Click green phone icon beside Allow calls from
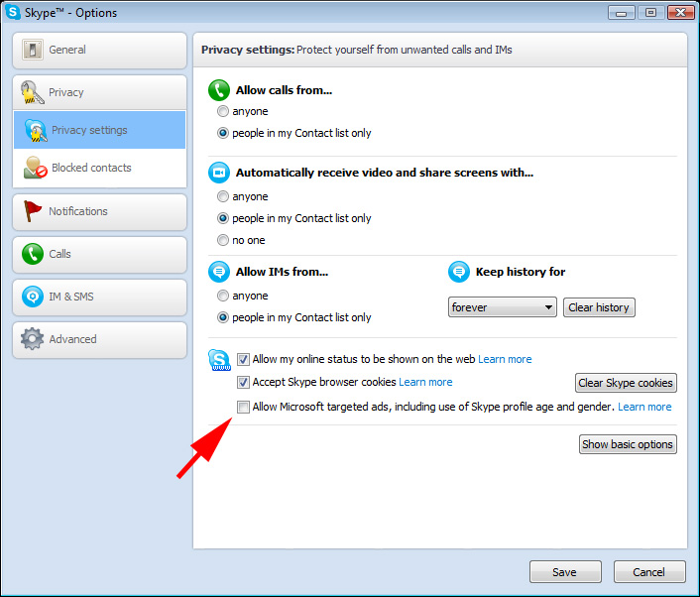Screen dimensions: 700x597 (219, 90)
